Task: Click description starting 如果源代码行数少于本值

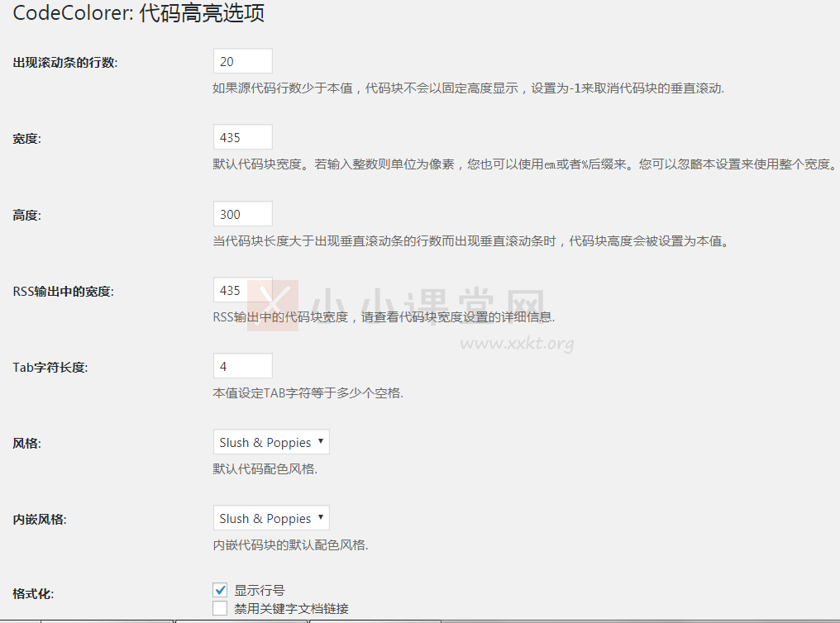Action: [468, 88]
